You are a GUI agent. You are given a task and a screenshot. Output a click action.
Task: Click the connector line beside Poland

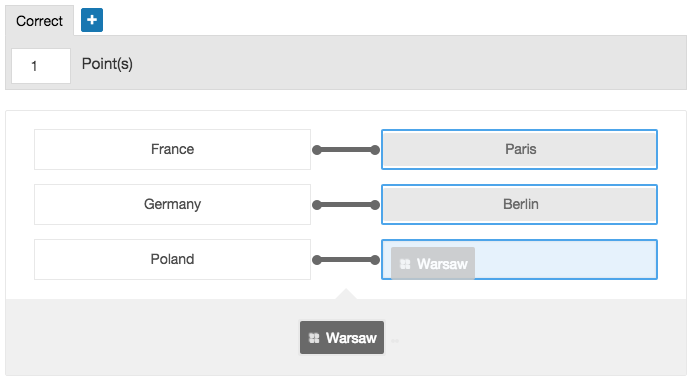tap(346, 260)
